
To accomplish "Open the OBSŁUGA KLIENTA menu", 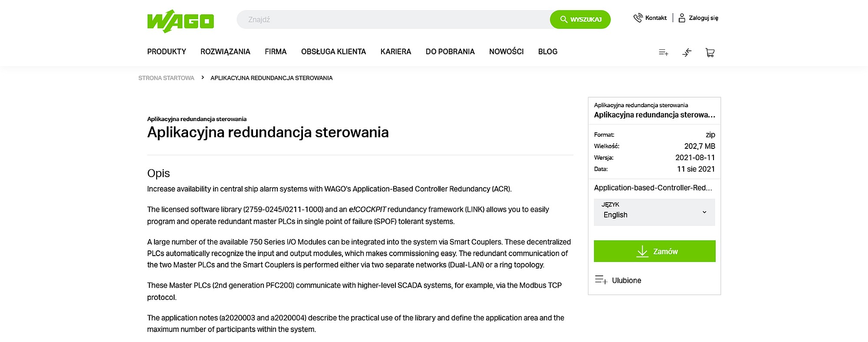I will (334, 52).
